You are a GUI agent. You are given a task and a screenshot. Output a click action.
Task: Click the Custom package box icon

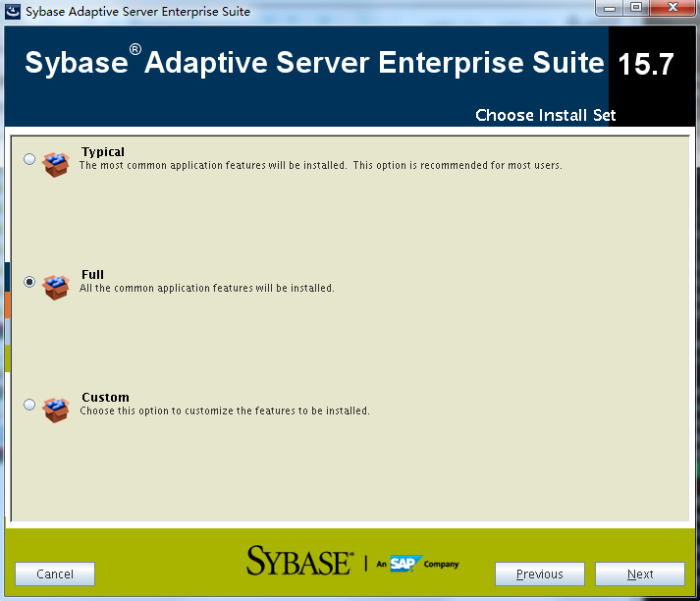coord(57,409)
